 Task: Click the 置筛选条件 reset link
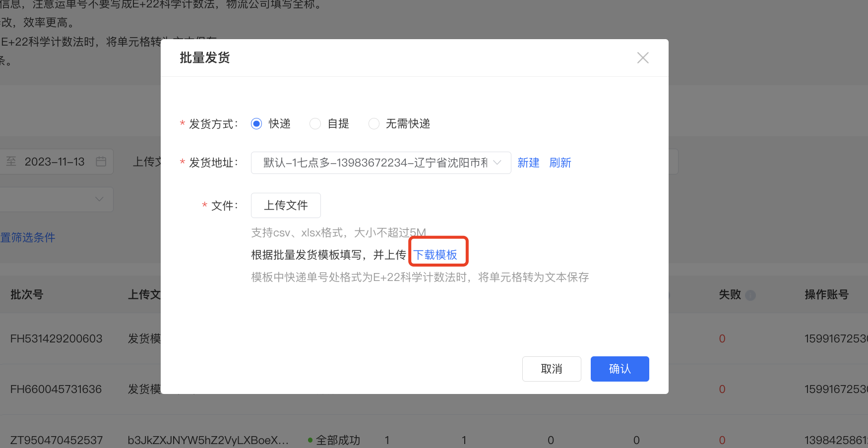(28, 237)
